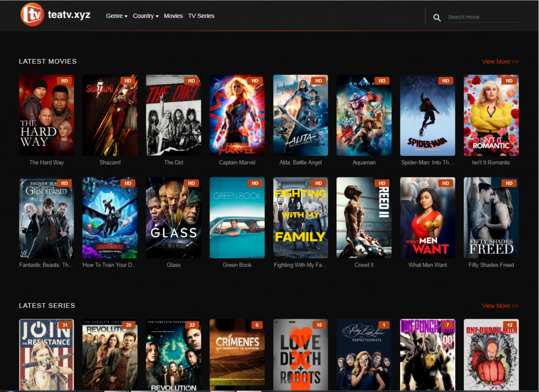Open The Dirt movie poster

pos(174,115)
